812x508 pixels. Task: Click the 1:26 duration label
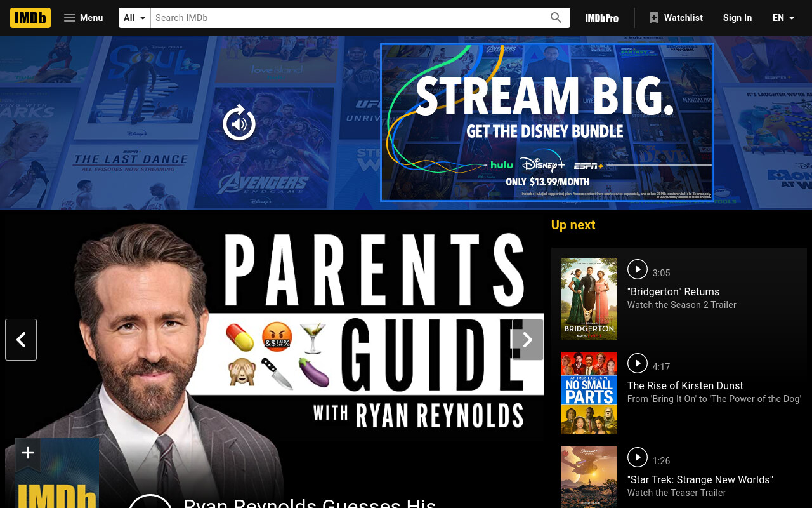click(662, 461)
